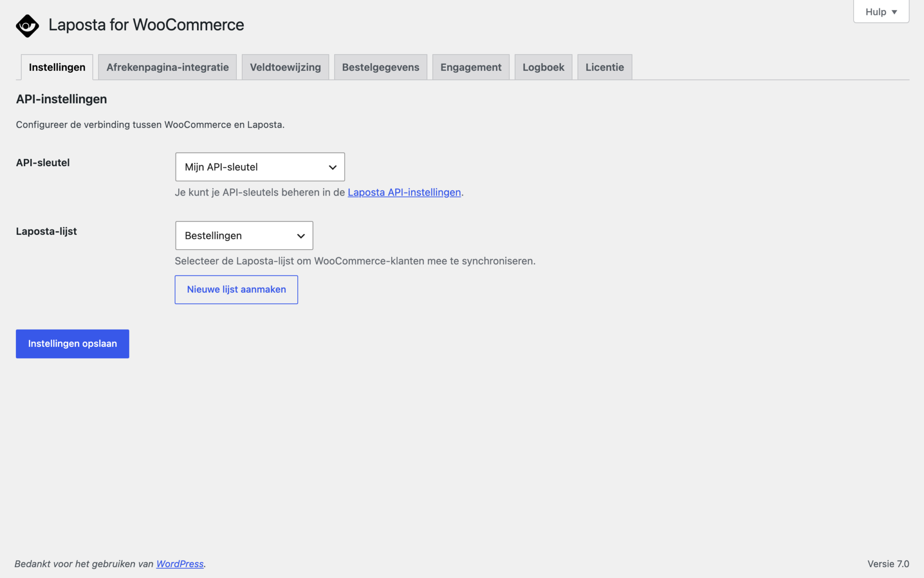This screenshot has width=924, height=578.
Task: View the Logboek tab
Action: pyautogui.click(x=543, y=67)
